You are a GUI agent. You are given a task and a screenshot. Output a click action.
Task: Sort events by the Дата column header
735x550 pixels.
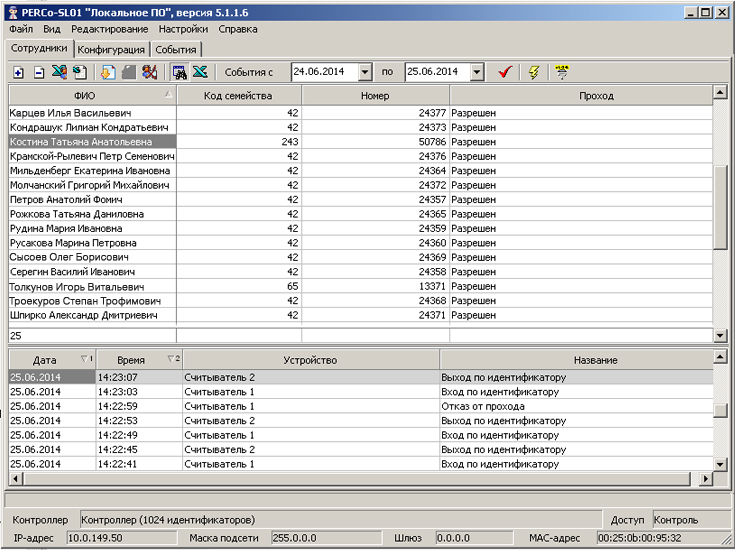pos(45,359)
